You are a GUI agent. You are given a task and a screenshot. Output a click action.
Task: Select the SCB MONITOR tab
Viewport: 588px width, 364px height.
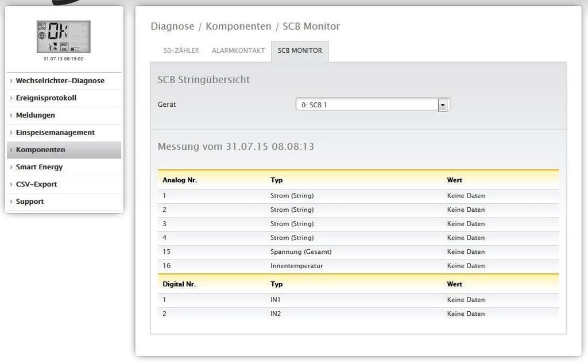click(300, 51)
